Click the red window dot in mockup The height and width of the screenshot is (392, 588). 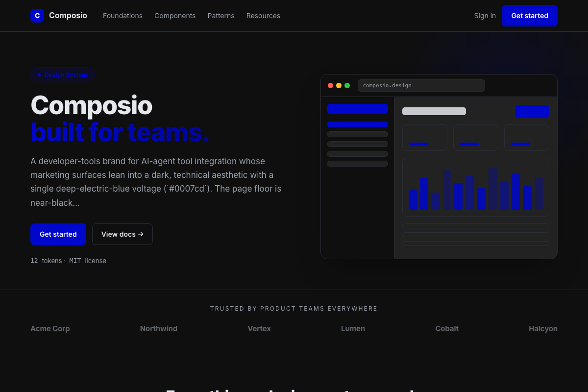330,85
